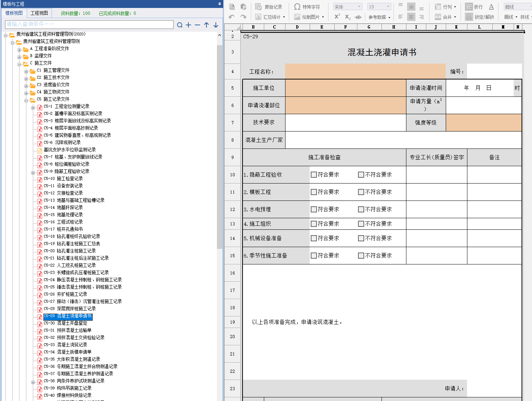Screen dimensions: 532x401
Task: Select C5-17 桩开孔通知书 in tree
Action: [x=63, y=229]
